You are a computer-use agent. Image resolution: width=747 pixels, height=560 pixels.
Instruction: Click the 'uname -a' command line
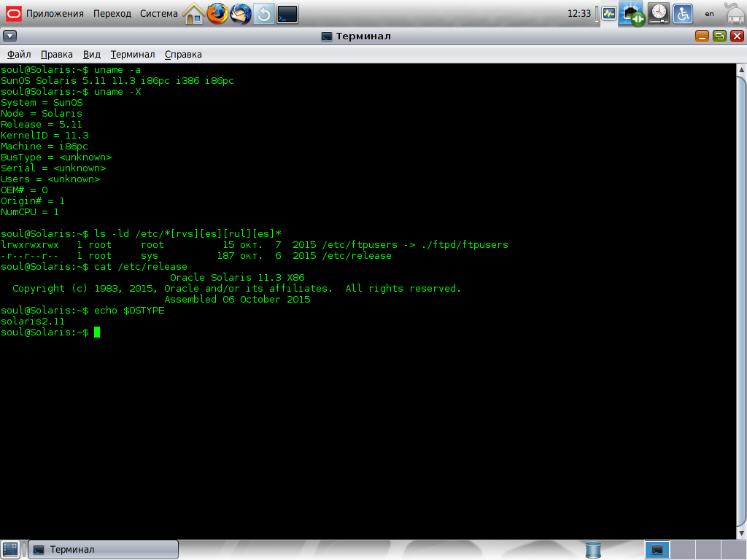click(x=71, y=70)
